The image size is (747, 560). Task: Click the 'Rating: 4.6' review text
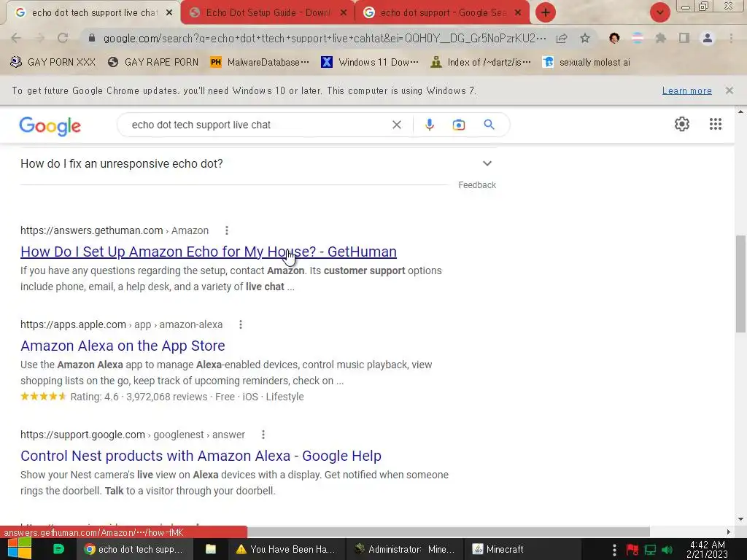[x=94, y=397]
